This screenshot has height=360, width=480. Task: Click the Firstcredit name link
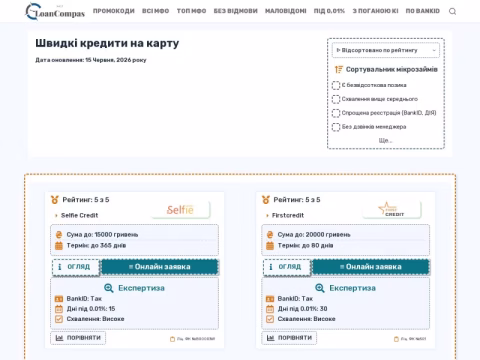point(288,215)
